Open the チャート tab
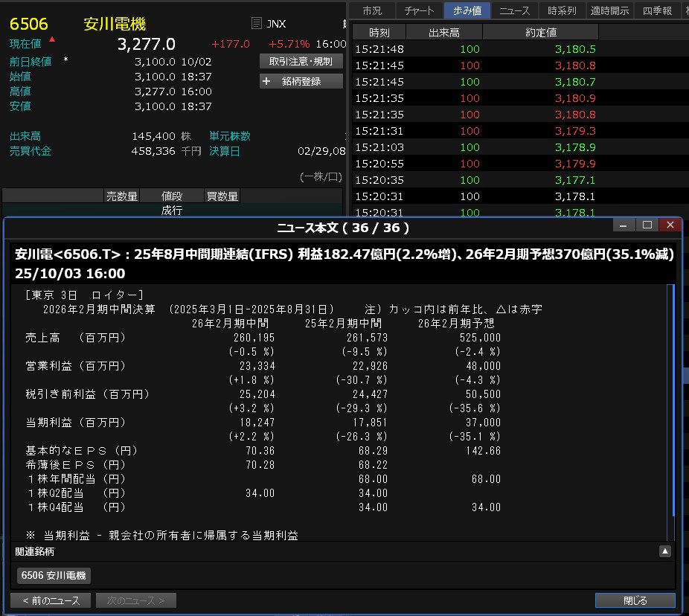Viewport: 689px width, 616px height. point(420,10)
